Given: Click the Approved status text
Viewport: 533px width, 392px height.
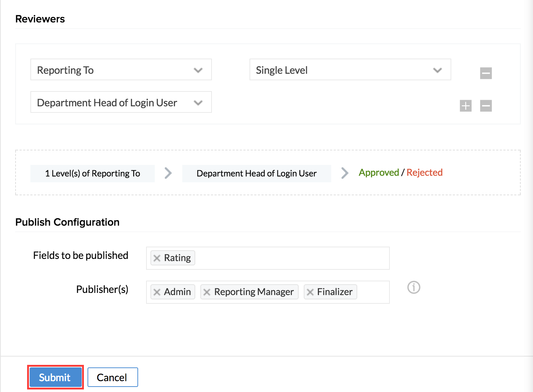Looking at the screenshot, I should (x=379, y=172).
